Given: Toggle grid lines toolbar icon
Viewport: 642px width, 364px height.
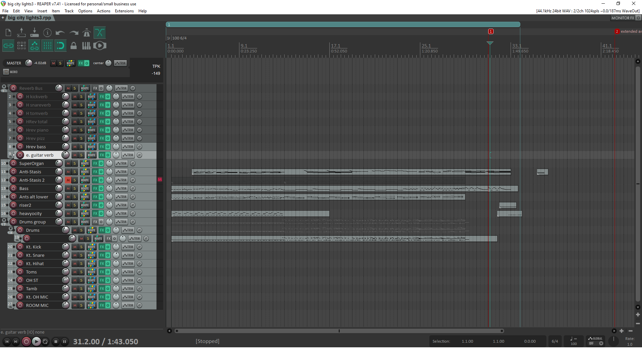Looking at the screenshot, I should [47, 46].
